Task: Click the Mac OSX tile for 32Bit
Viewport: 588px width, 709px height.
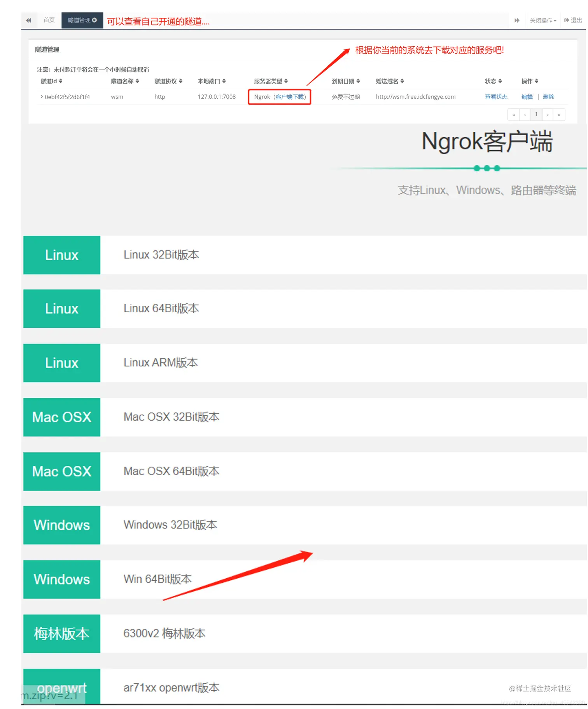Action: (x=62, y=417)
